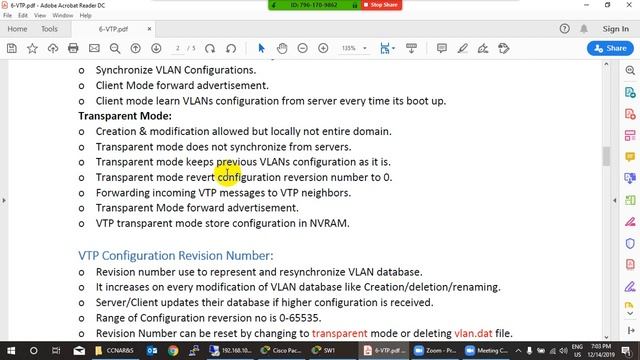Open notifications bell

coord(584,29)
